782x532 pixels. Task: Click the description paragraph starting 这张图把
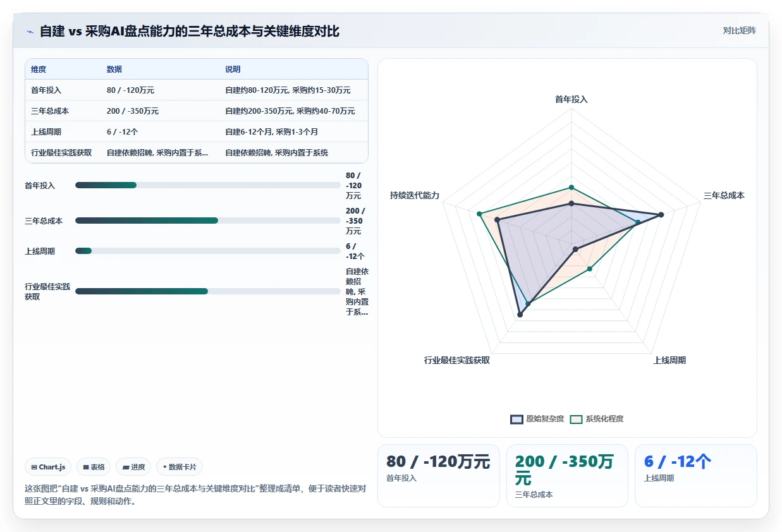click(x=195, y=495)
